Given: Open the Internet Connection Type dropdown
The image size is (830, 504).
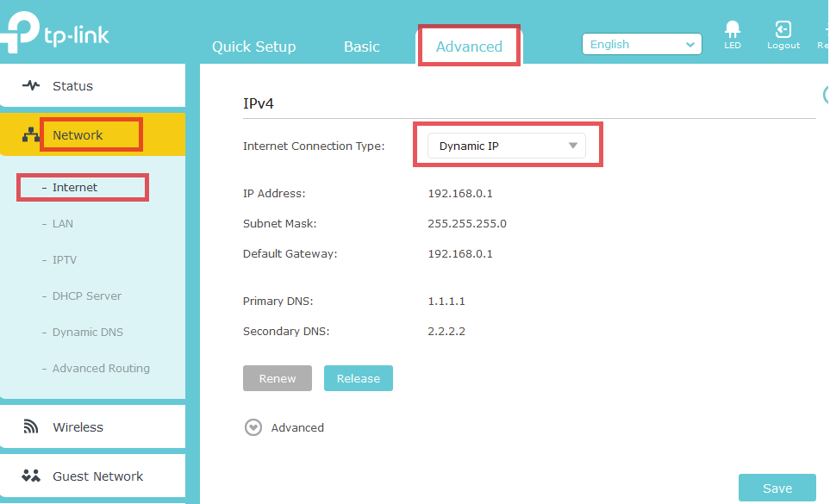Looking at the screenshot, I should [507, 145].
